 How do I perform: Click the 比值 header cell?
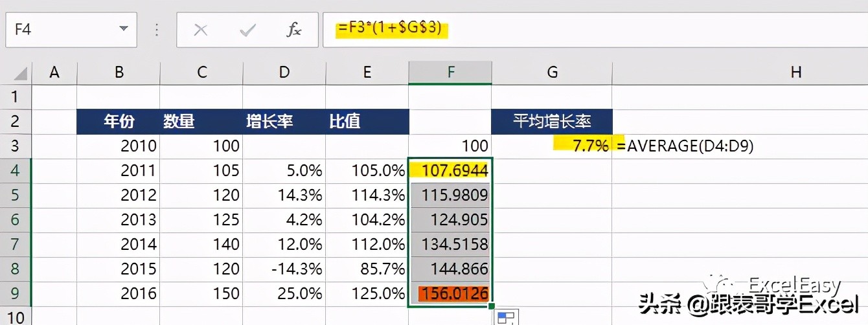pyautogui.click(x=367, y=121)
